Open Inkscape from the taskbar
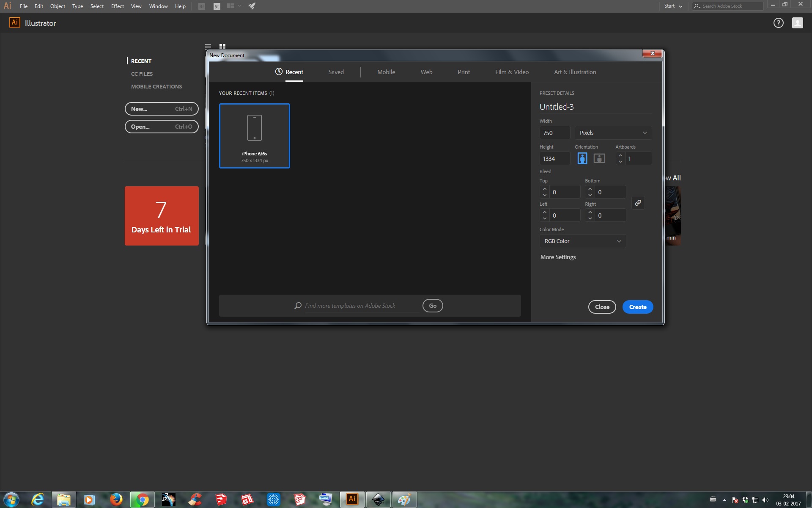This screenshot has height=508, width=812. (379, 500)
